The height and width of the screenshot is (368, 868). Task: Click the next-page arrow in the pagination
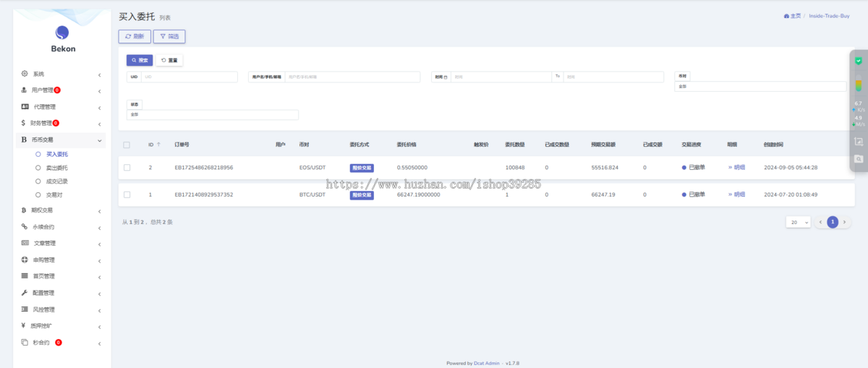click(844, 222)
